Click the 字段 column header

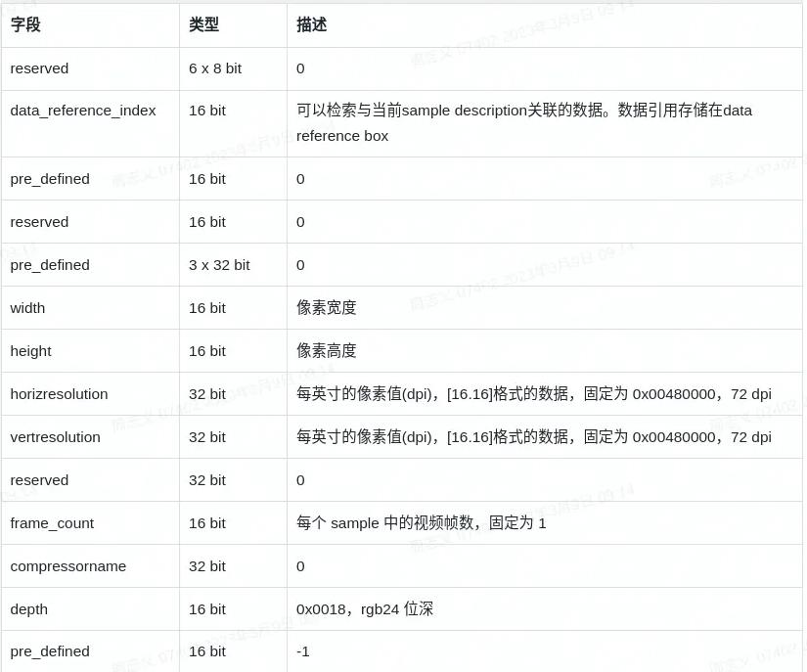[x=24, y=25]
